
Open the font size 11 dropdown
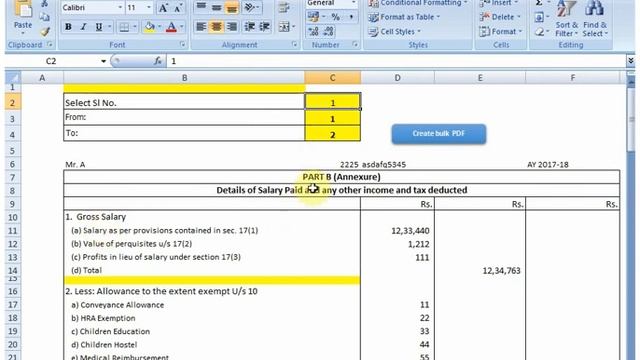(149, 8)
